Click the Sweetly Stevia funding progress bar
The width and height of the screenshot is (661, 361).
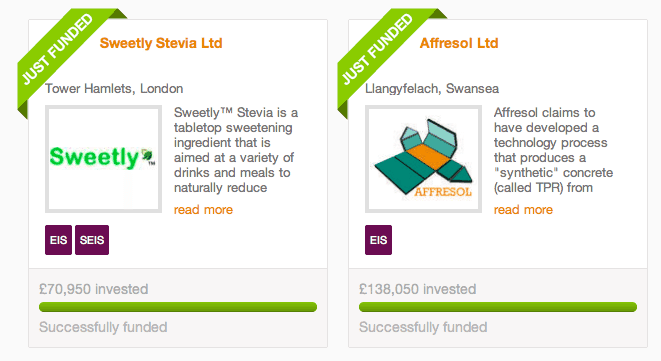178,307
